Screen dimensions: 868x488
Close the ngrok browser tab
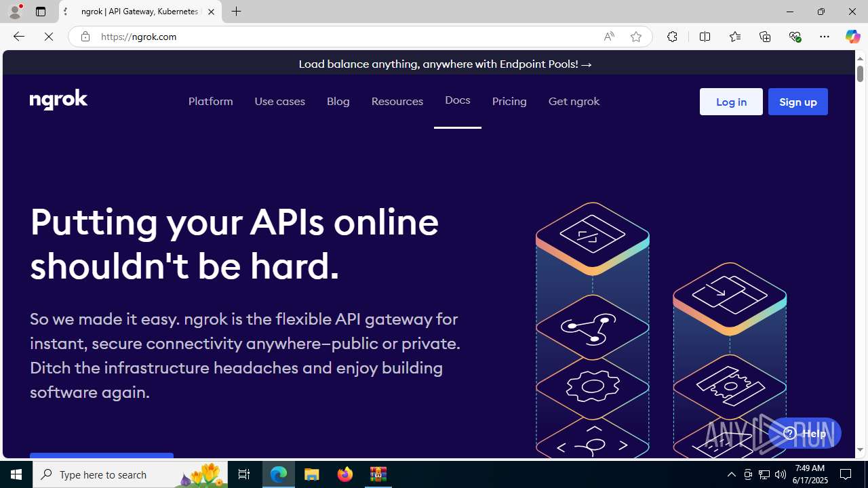click(211, 12)
